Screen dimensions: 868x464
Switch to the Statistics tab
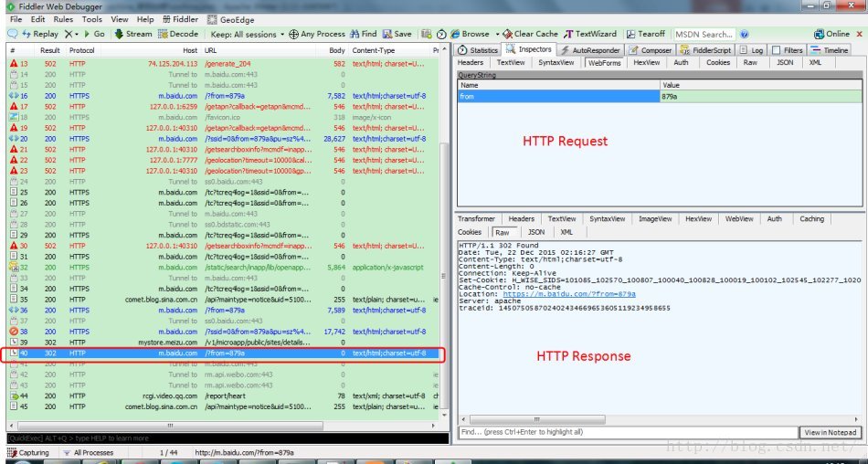point(478,50)
